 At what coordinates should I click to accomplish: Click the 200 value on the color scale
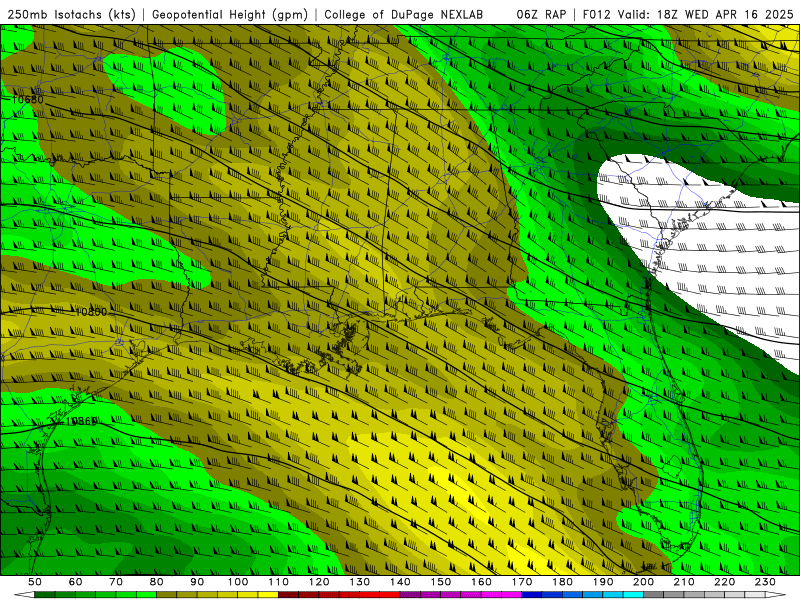[644, 582]
